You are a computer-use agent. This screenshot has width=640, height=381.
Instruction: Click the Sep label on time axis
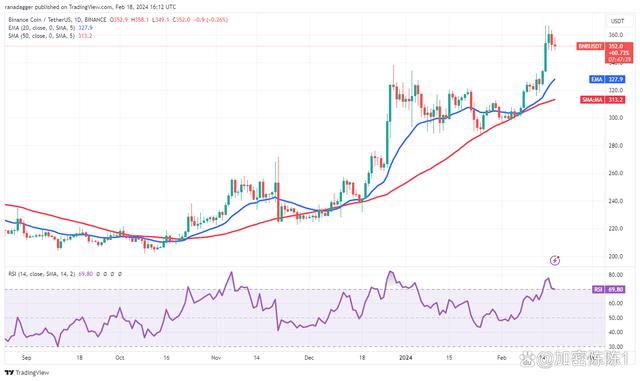click(26, 358)
